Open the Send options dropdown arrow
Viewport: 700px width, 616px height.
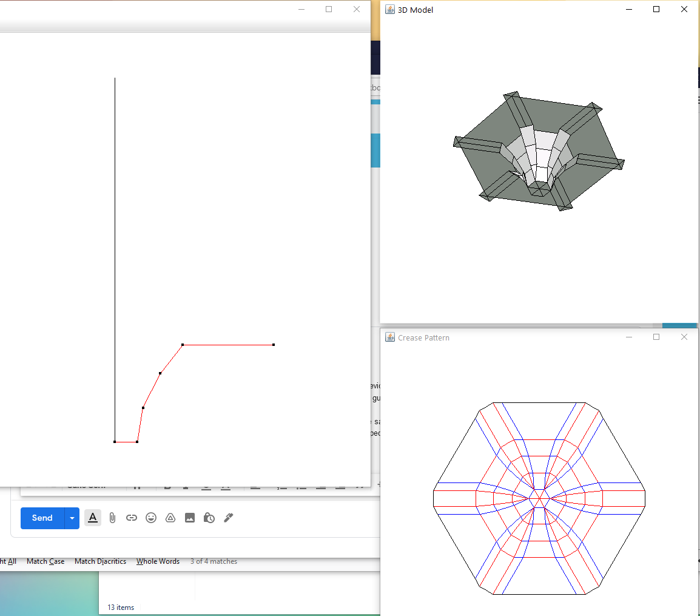72,518
